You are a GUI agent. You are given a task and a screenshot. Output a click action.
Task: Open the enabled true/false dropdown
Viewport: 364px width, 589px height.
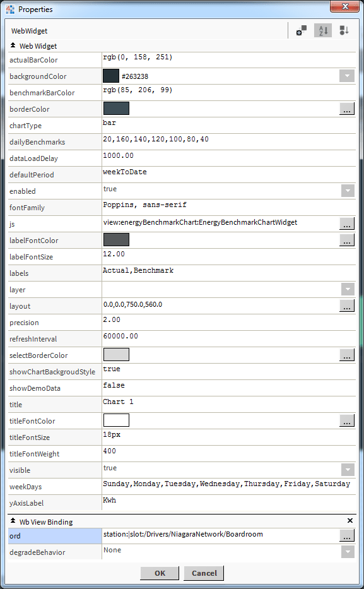pyautogui.click(x=348, y=191)
